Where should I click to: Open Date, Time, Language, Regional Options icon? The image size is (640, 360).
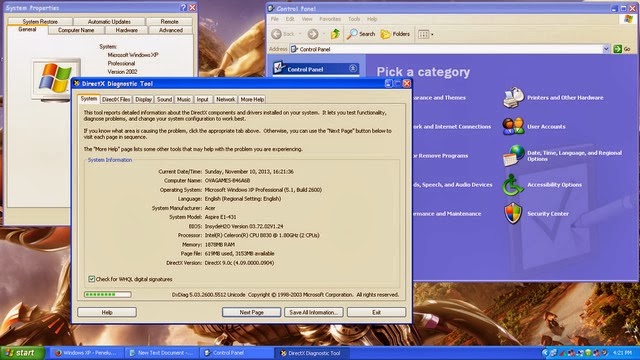coord(513,156)
